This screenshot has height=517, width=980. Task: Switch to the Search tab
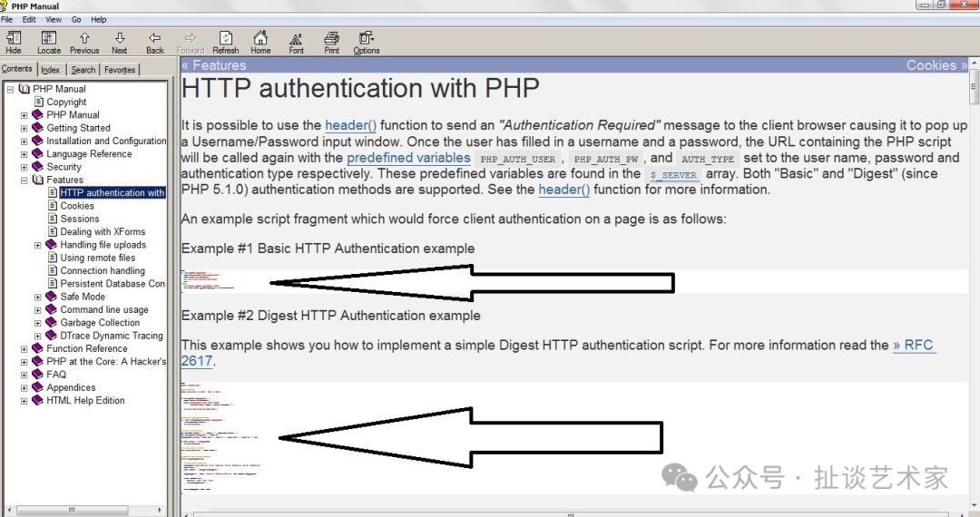(x=83, y=70)
